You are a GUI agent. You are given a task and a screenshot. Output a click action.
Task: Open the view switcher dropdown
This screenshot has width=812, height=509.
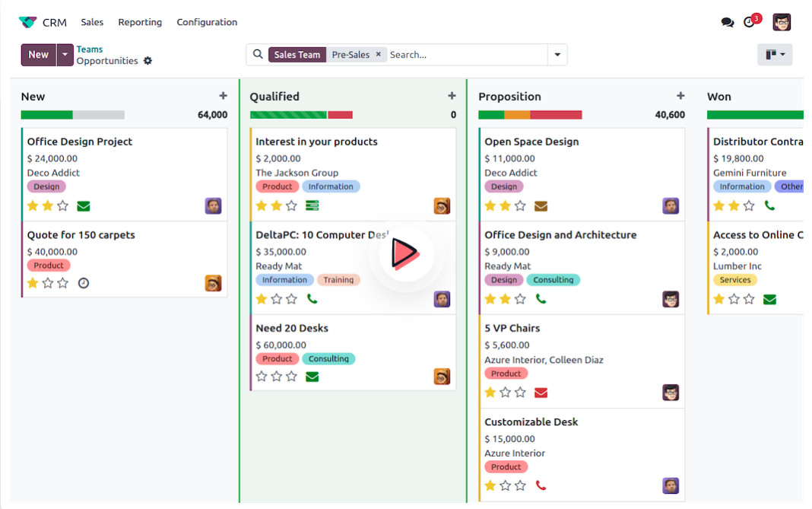tap(775, 55)
